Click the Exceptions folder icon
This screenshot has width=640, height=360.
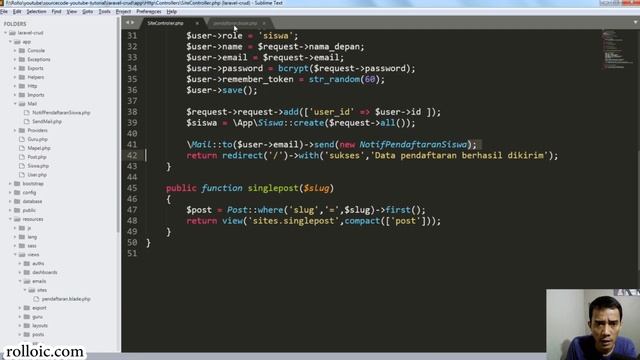[22, 60]
